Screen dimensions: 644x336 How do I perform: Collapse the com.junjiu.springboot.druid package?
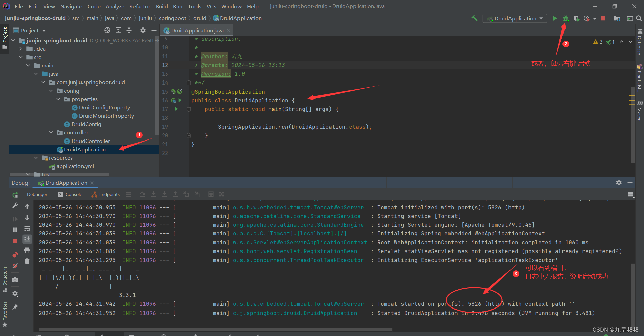pos(43,82)
